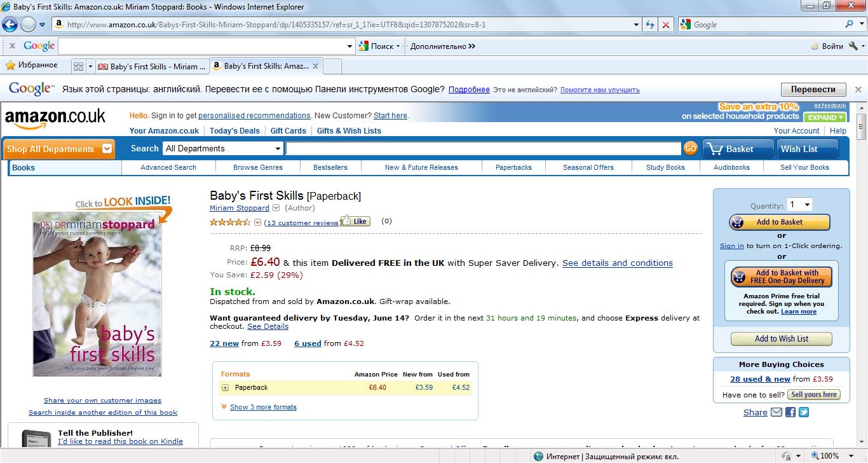This screenshot has width=868, height=463.
Task: Share on Facebook icon
Action: click(790, 412)
